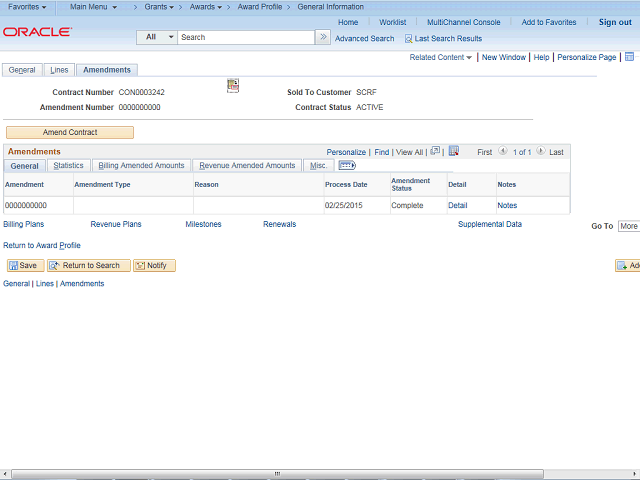This screenshot has width=640, height=480.
Task: Open Advanced Search link
Action: [364, 38]
